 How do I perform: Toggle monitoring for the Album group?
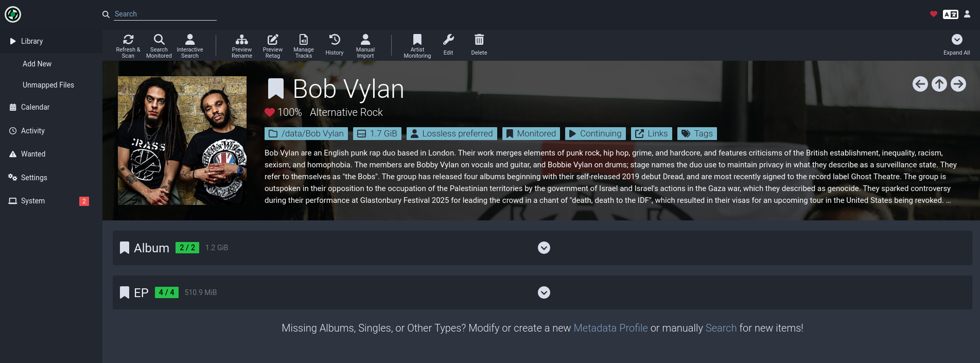pos(125,248)
